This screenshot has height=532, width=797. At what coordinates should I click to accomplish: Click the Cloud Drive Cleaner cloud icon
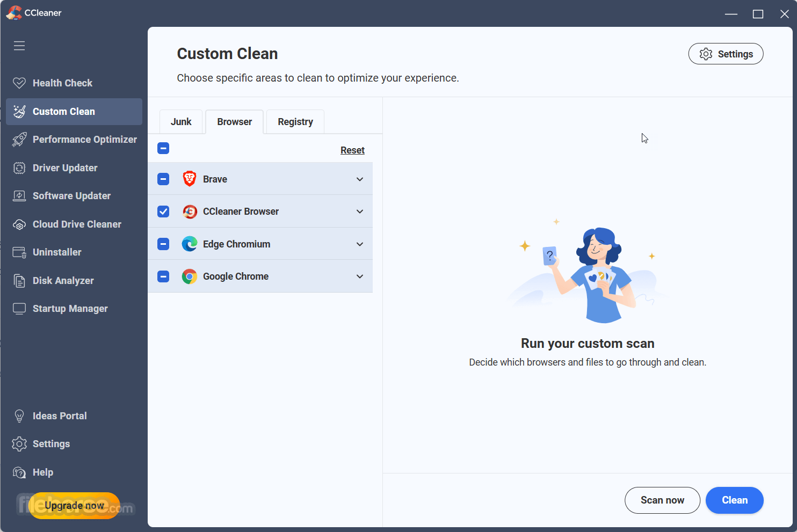pyautogui.click(x=19, y=224)
